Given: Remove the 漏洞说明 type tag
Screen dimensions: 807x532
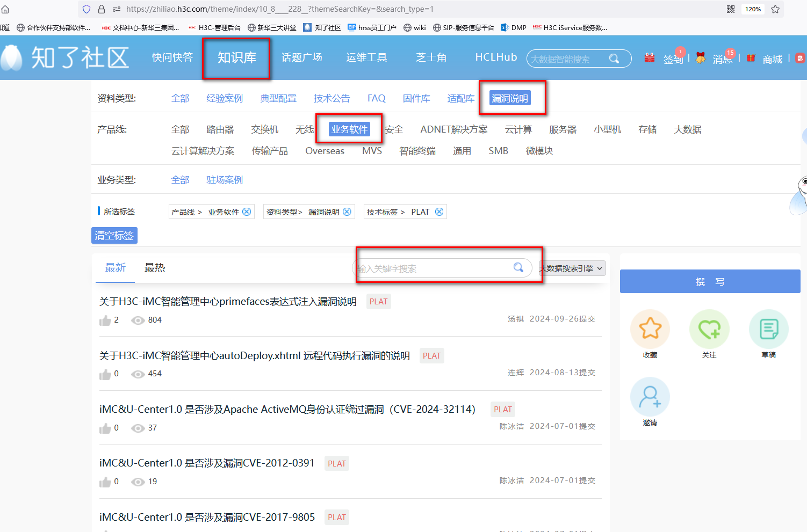Looking at the screenshot, I should pos(347,212).
